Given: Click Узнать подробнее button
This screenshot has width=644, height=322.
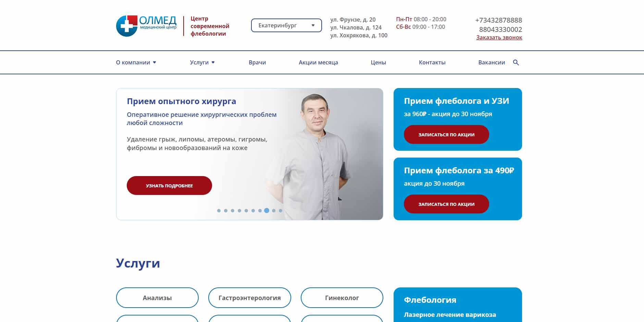Looking at the screenshot, I should (x=169, y=185).
